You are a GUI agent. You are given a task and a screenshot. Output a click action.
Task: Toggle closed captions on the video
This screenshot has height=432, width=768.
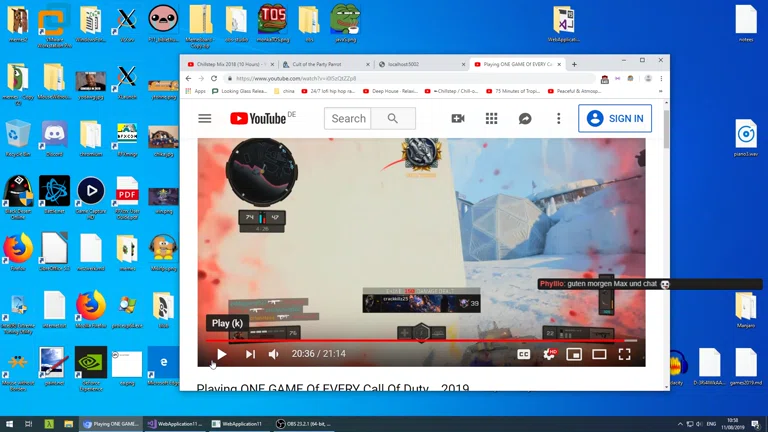click(523, 354)
